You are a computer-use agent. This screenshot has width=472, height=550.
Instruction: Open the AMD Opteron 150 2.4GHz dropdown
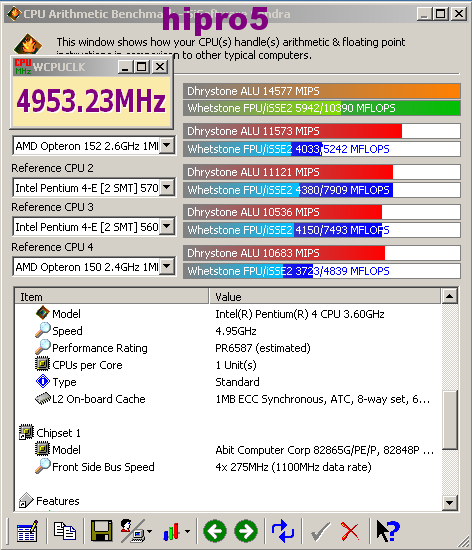pyautogui.click(x=168, y=266)
